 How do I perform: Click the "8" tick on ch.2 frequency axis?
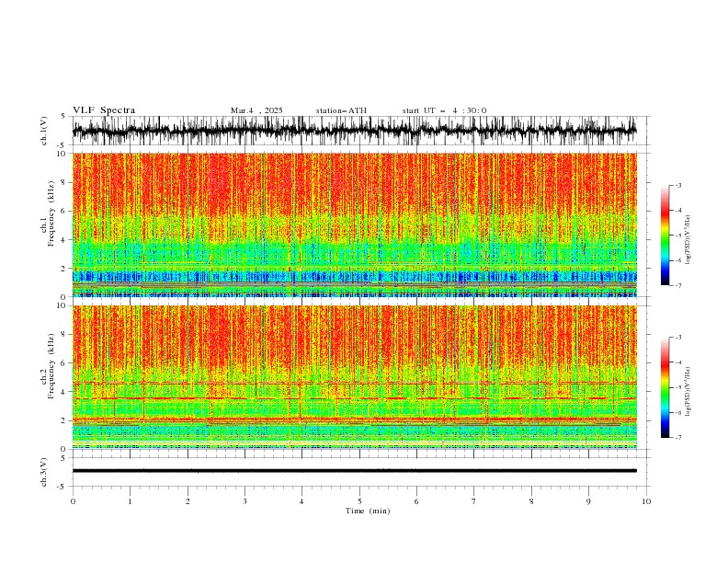click(63, 335)
